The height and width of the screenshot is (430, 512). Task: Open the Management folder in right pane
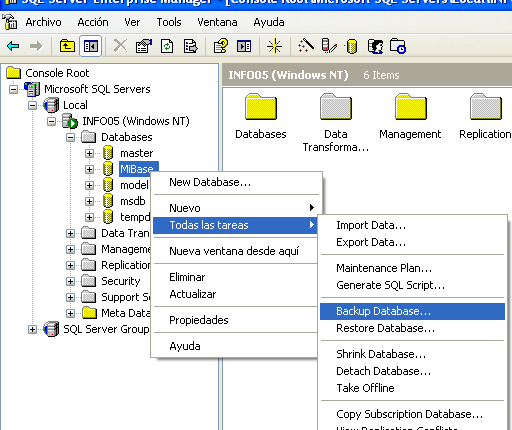pyautogui.click(x=411, y=107)
